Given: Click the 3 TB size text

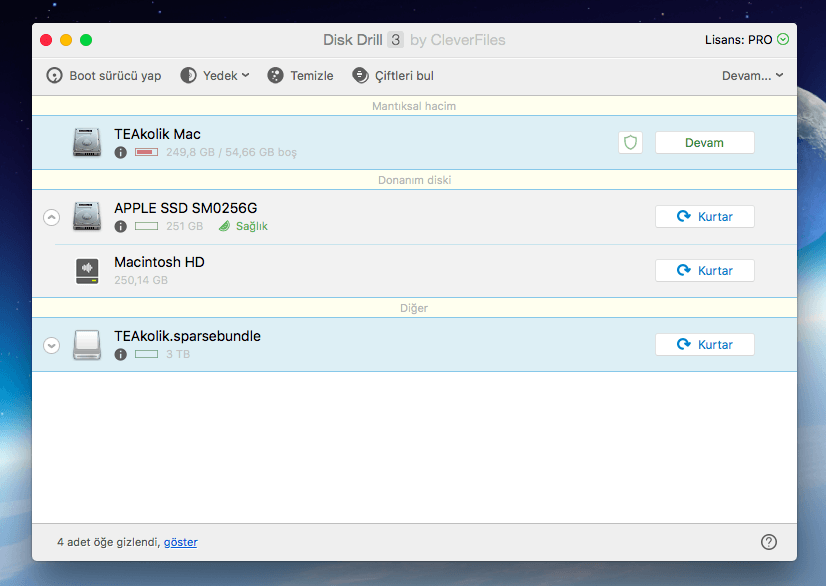Looking at the screenshot, I should tap(178, 354).
